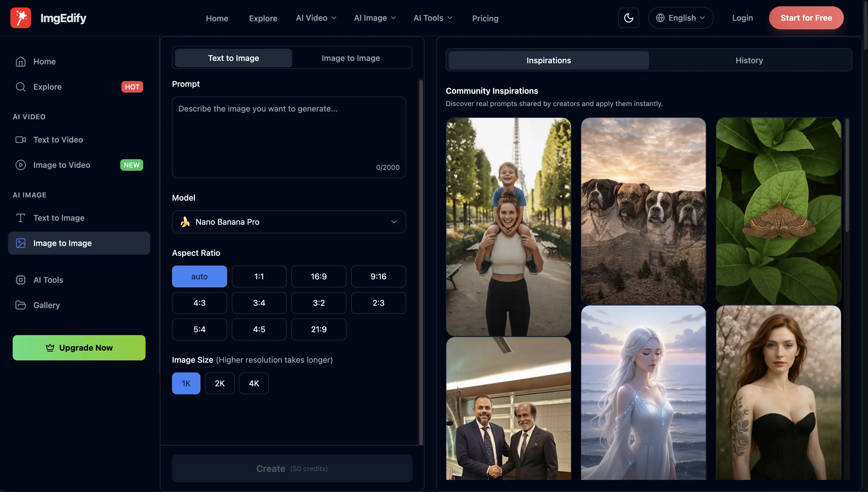The width and height of the screenshot is (868, 492).
Task: Click inside the prompt description field
Action: (288, 135)
